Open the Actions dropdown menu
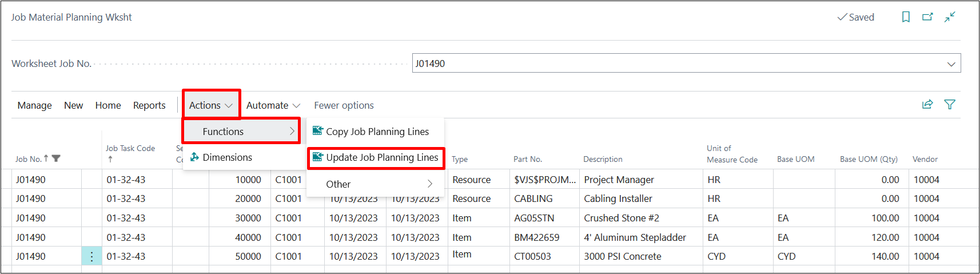 click(210, 105)
